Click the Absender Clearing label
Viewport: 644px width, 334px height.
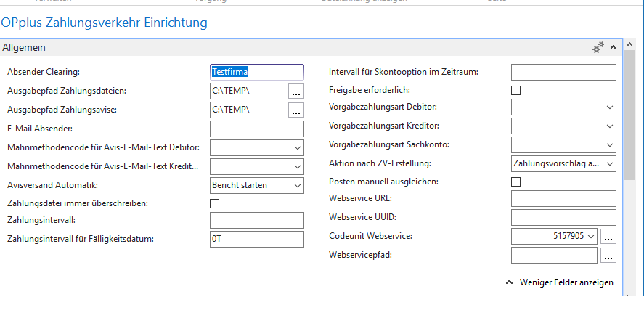(x=44, y=72)
